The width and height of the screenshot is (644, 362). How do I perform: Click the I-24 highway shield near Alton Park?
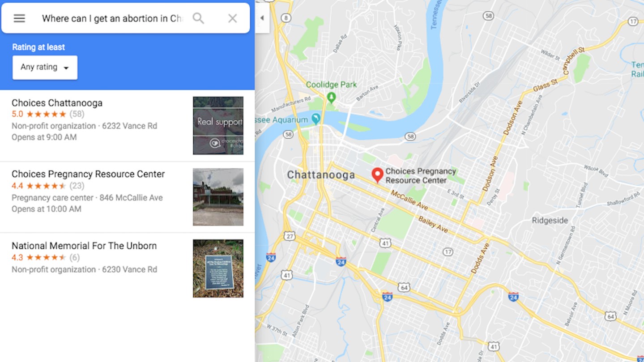coord(341,261)
